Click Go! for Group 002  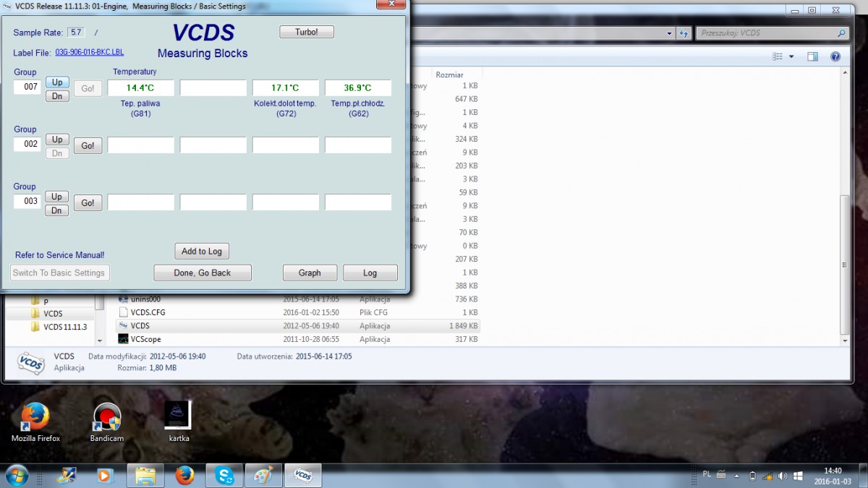tap(88, 146)
